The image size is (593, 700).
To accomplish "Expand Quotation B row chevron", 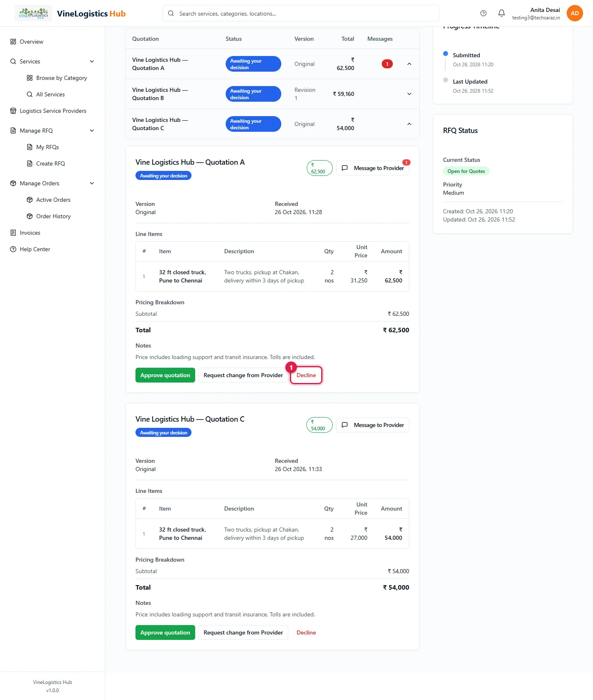I will coord(409,94).
